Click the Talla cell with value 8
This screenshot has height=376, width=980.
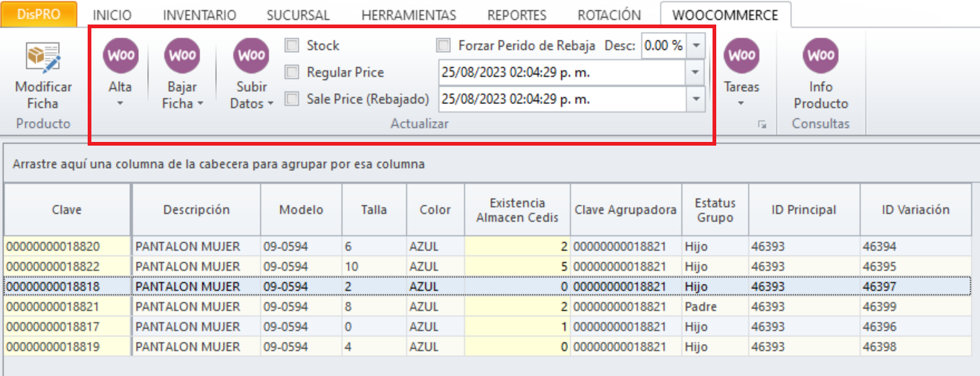pos(374,306)
